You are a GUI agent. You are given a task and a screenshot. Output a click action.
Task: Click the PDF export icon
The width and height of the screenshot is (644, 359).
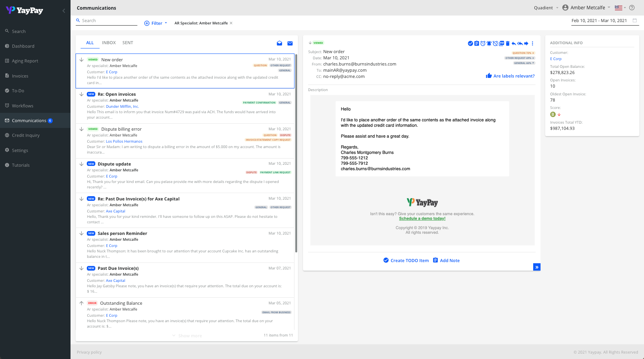coord(501,43)
